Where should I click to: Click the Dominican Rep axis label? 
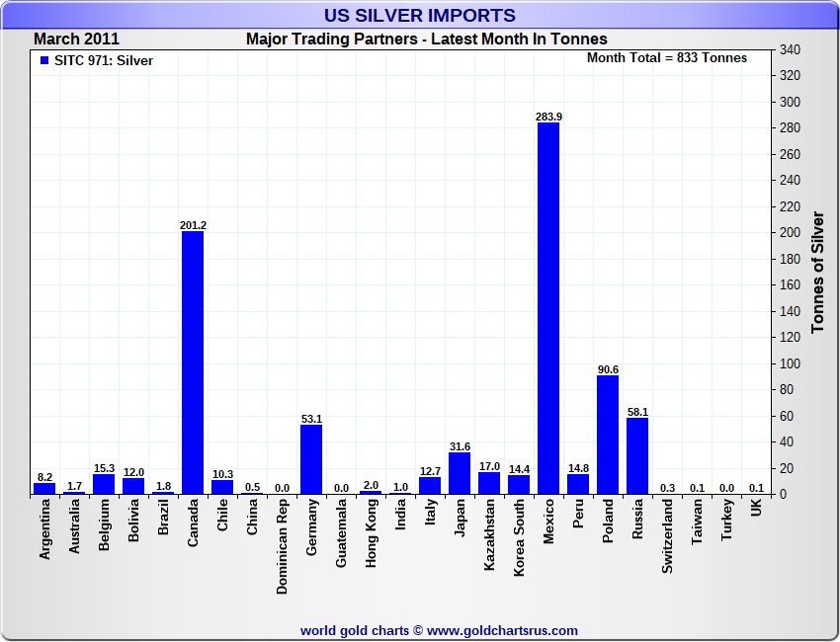pos(282,546)
